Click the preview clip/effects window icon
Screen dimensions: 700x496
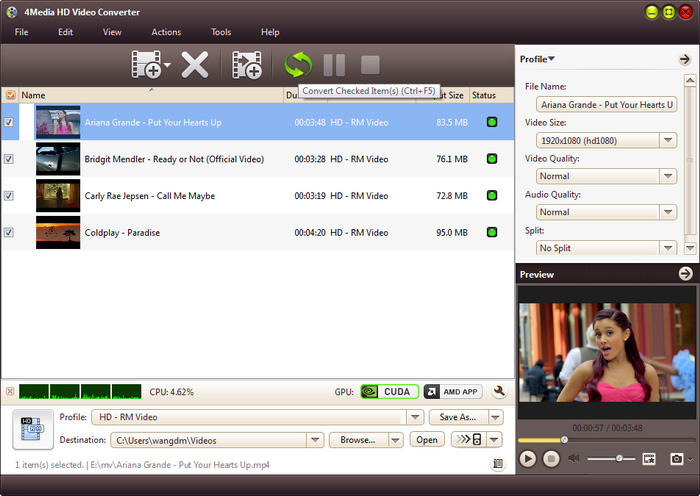click(649, 458)
